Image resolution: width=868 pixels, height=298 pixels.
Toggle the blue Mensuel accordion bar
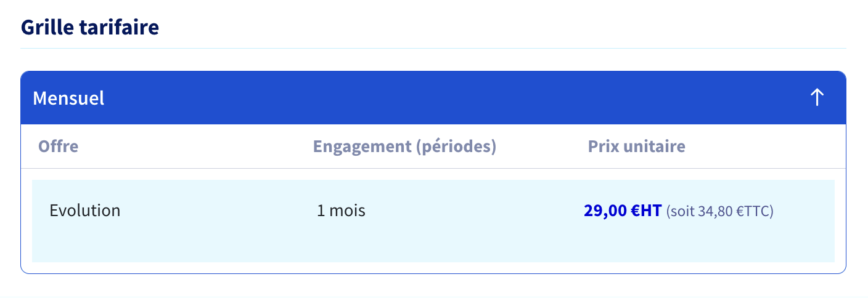point(433,98)
